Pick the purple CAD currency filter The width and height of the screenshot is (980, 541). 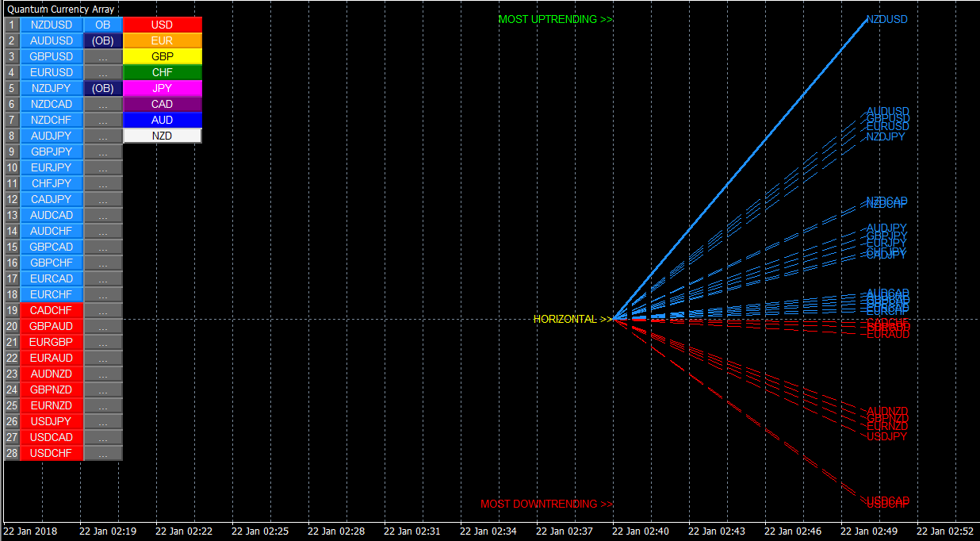pyautogui.click(x=163, y=104)
